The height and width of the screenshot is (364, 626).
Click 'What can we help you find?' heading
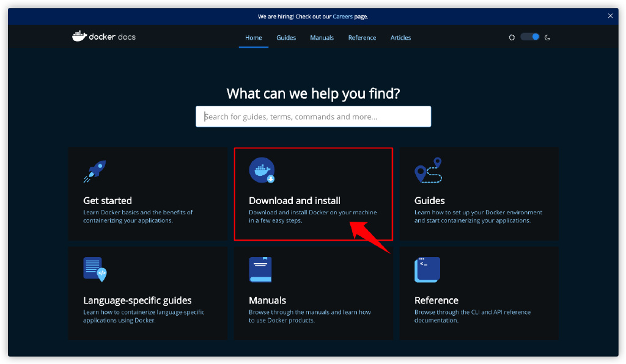click(314, 93)
